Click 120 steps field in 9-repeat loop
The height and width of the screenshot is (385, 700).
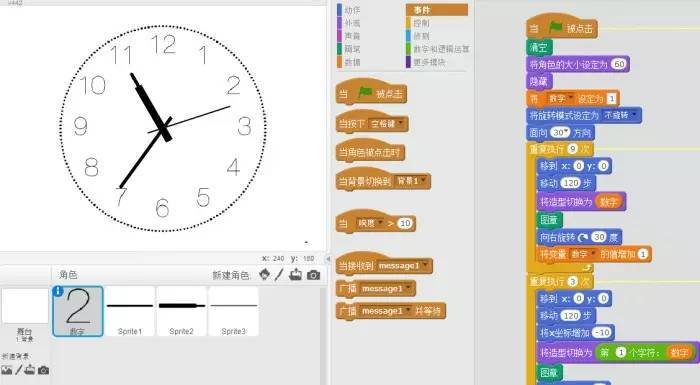point(571,183)
